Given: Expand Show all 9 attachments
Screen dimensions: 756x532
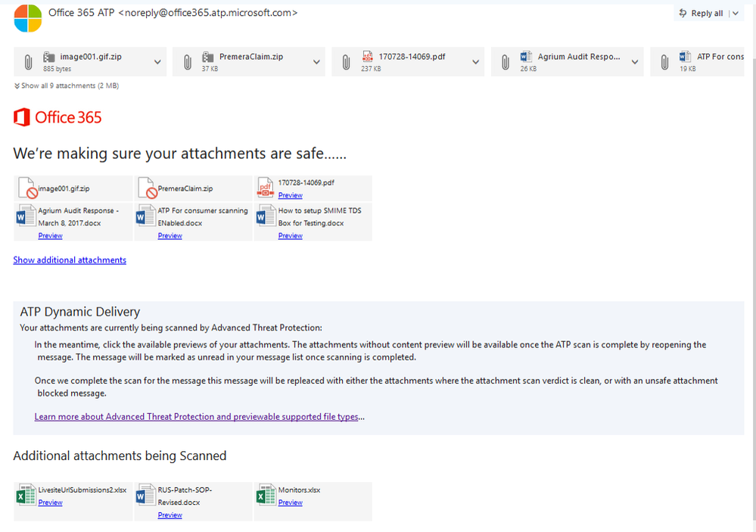Looking at the screenshot, I should click(x=67, y=86).
